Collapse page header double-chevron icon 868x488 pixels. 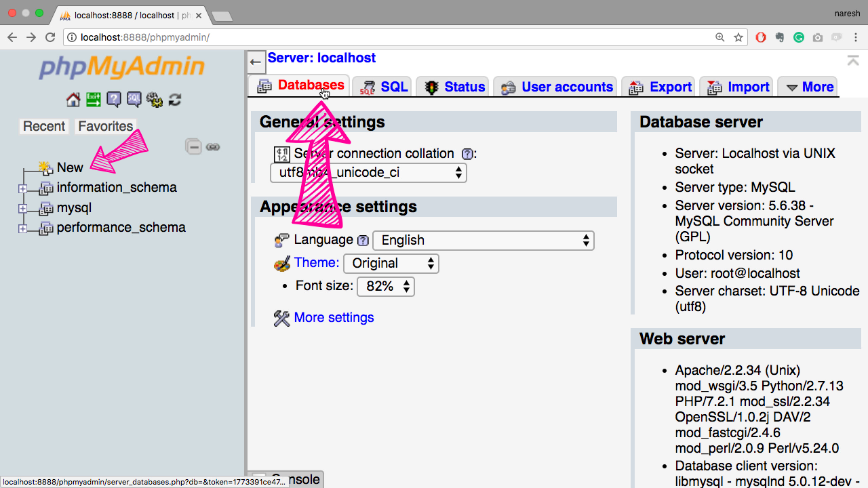[853, 60]
